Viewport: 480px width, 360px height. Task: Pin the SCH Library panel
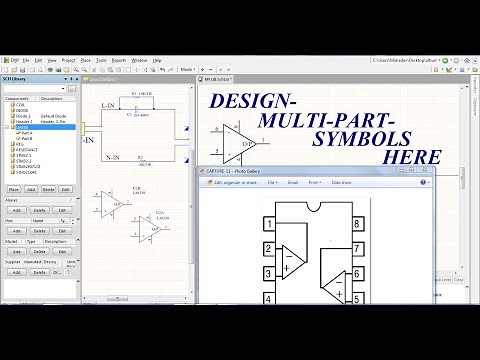pyautogui.click(x=71, y=79)
